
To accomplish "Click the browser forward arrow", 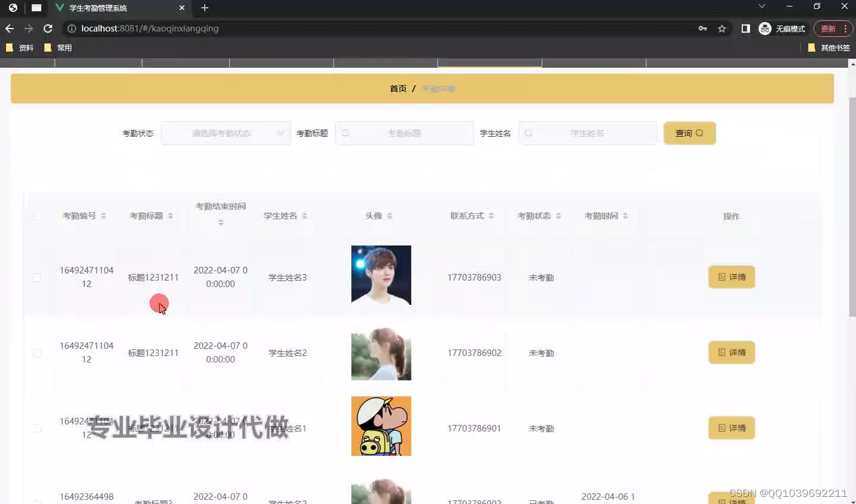I will (x=29, y=29).
